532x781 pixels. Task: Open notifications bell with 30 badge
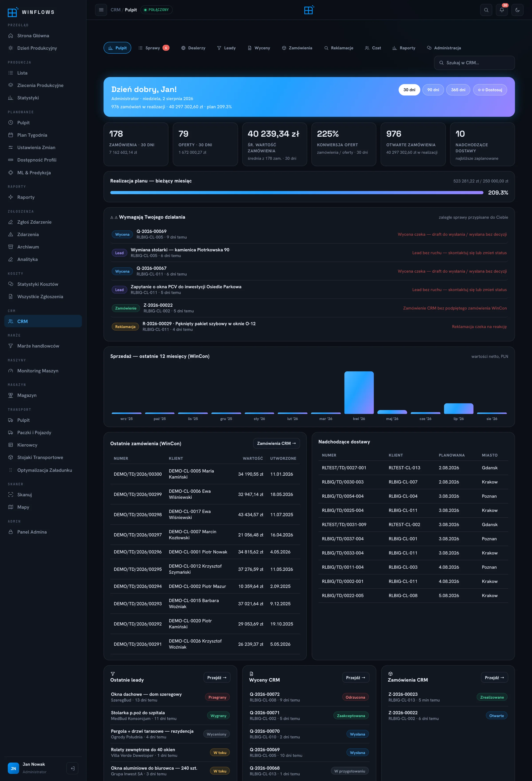pyautogui.click(x=502, y=10)
